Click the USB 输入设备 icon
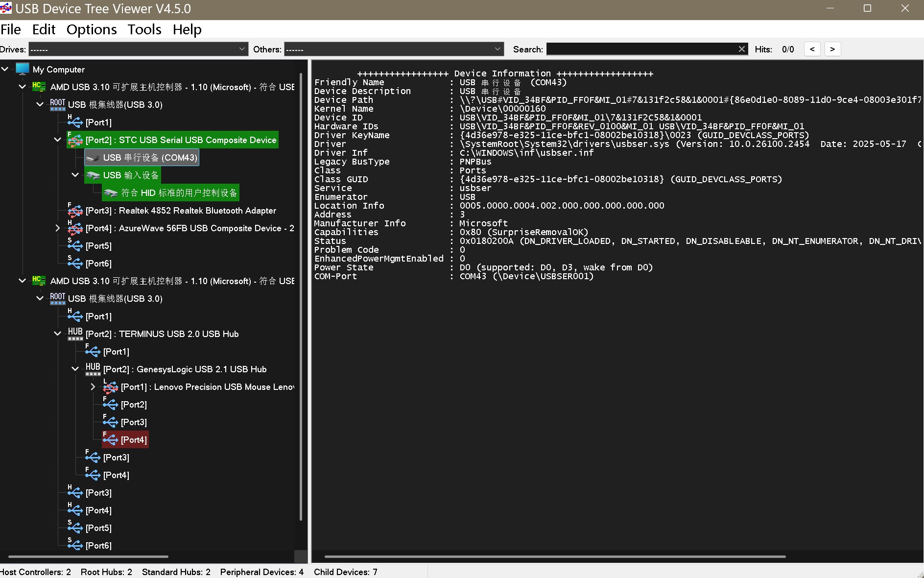The width and height of the screenshot is (924, 578). pos(93,175)
